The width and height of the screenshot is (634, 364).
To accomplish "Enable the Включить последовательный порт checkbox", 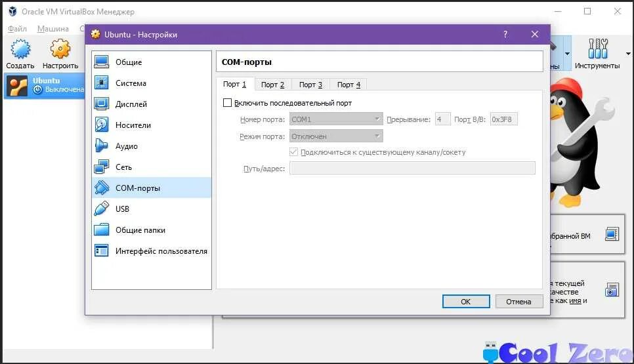I will click(227, 102).
